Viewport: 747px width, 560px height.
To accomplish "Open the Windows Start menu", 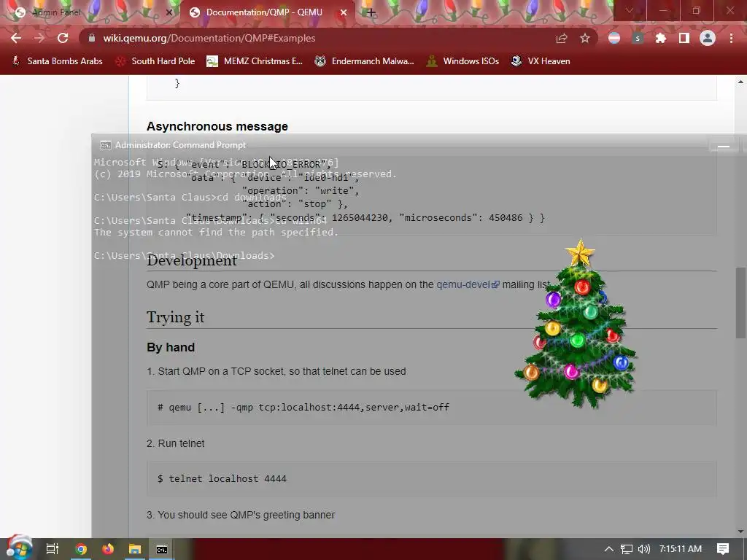I will click(x=19, y=548).
